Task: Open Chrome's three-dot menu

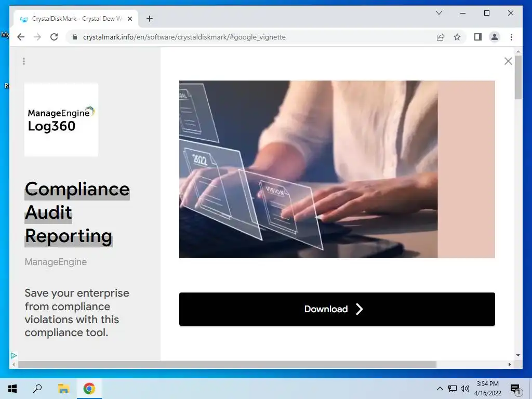Action: pyautogui.click(x=511, y=37)
